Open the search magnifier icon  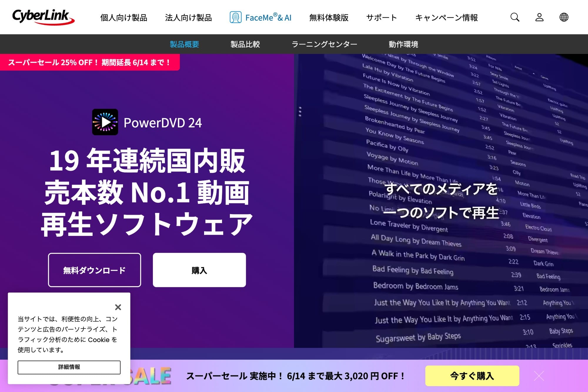click(515, 17)
